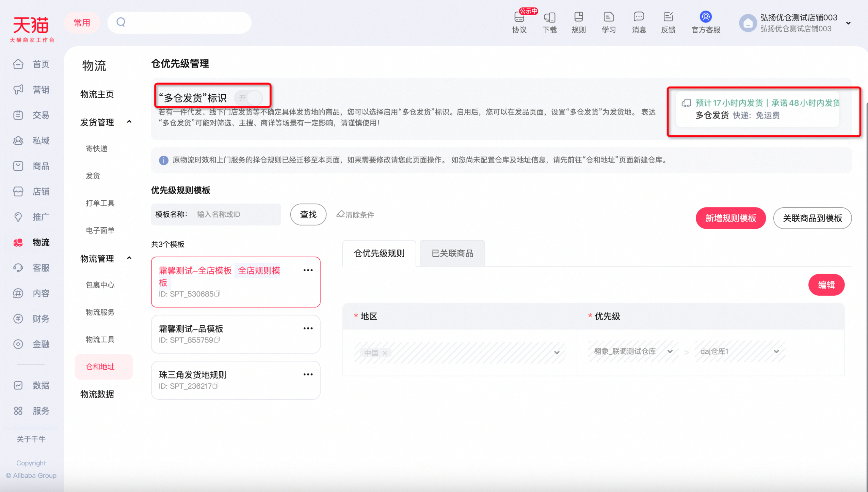This screenshot has height=492, width=868.
Task: Select 仓和地址 menu item
Action: [x=103, y=367]
